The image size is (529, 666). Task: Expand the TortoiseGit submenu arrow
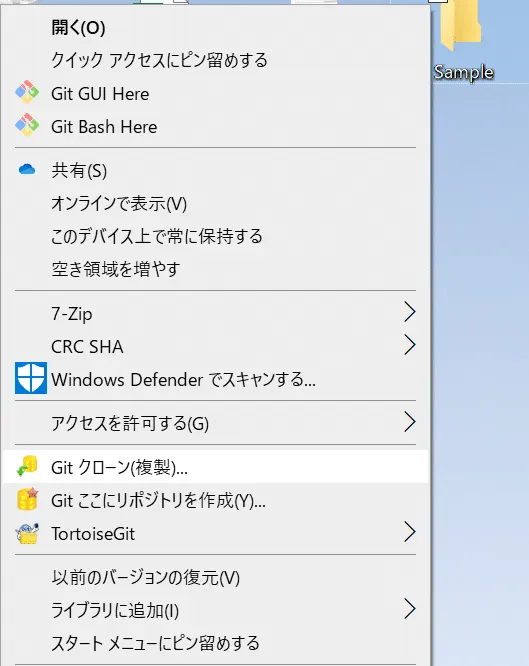point(409,532)
